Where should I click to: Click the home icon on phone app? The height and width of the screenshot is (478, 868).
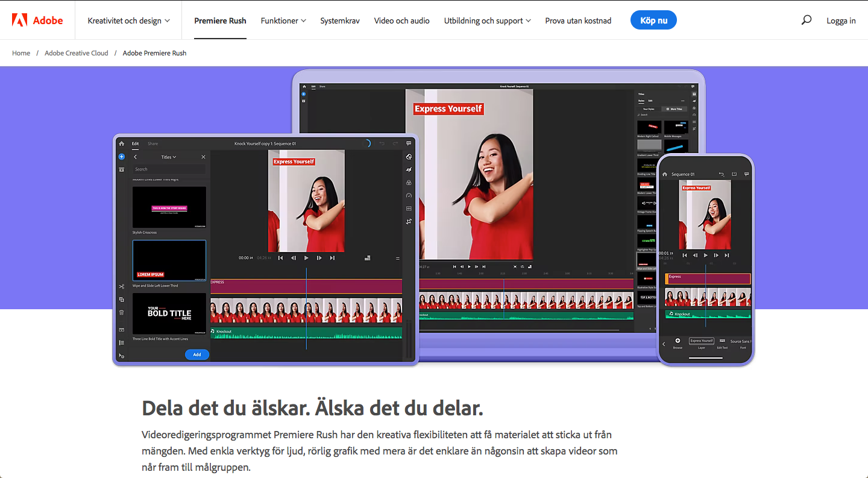point(665,174)
